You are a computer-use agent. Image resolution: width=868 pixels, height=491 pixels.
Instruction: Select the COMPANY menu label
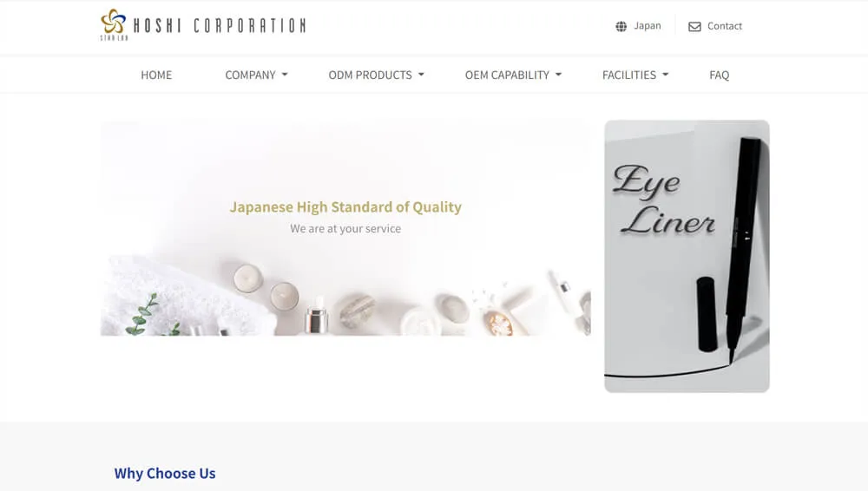[250, 75]
